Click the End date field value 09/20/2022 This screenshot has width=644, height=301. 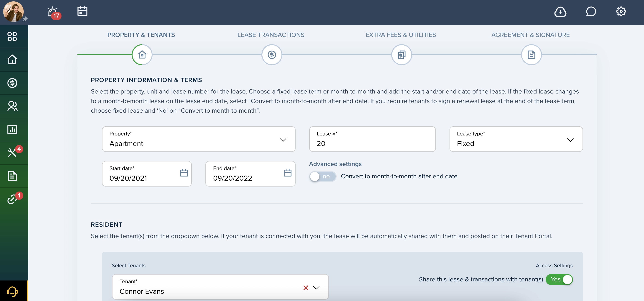click(x=233, y=178)
